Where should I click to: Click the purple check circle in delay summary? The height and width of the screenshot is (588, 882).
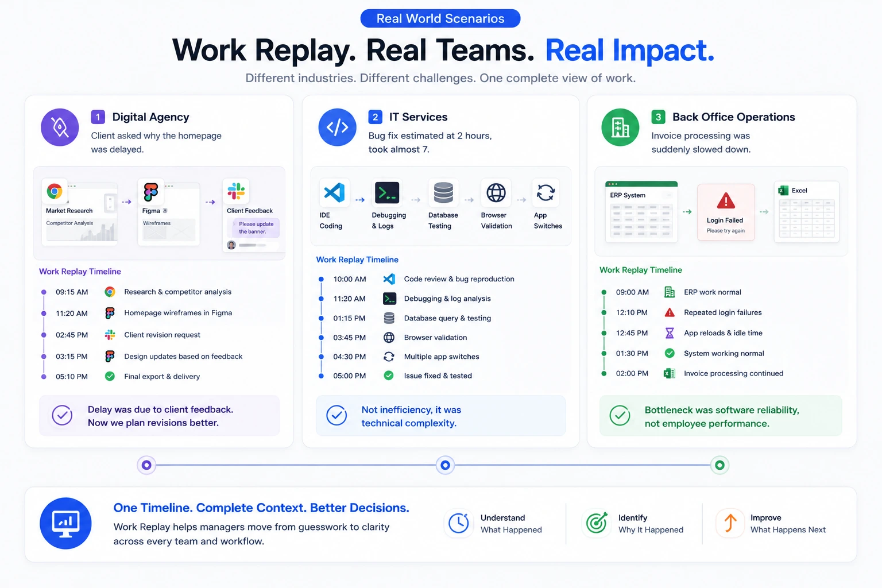click(x=62, y=415)
